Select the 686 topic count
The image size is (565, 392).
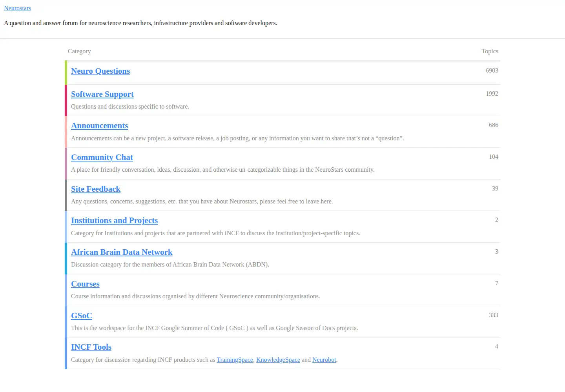[x=494, y=125]
